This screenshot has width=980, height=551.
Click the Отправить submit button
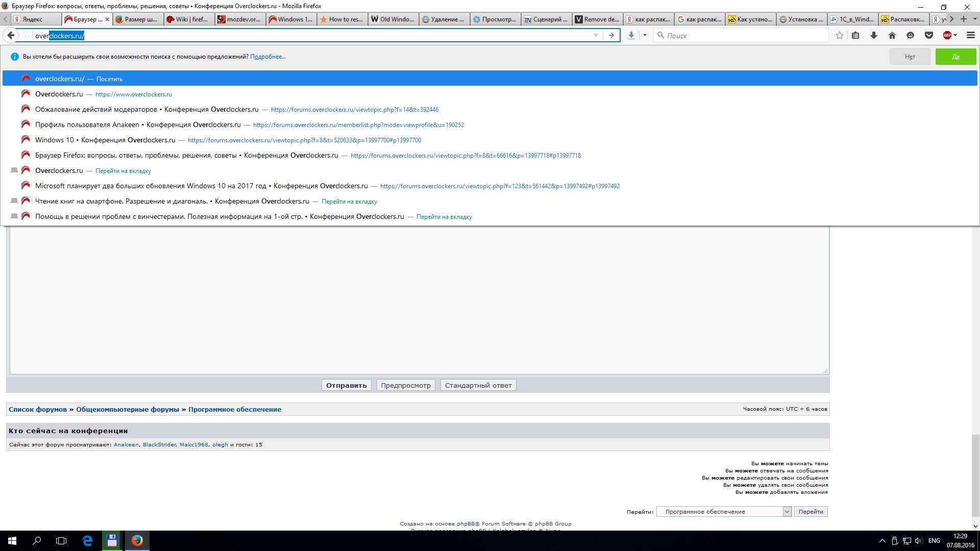[x=347, y=385]
